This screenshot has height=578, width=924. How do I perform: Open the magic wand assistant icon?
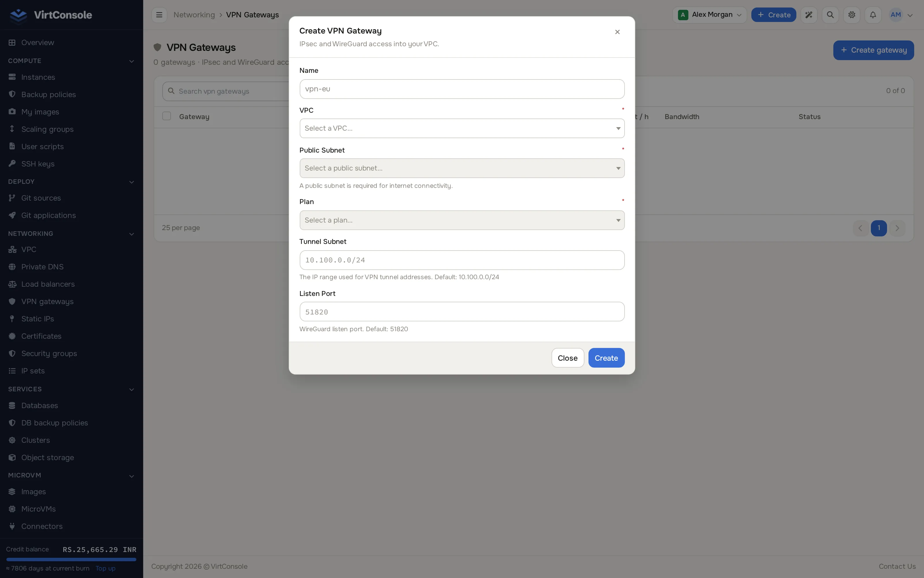(x=809, y=15)
